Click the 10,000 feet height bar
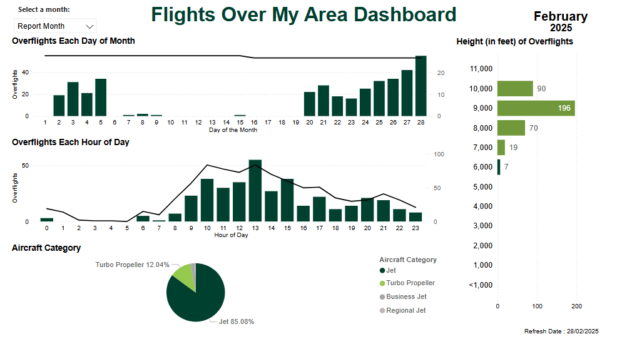Image resolution: width=622 pixels, height=364 pixels. [x=515, y=89]
